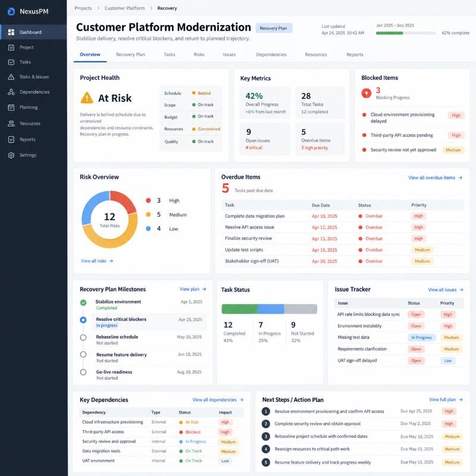Click the Resources people icon in sidebar
This screenshot has width=476, height=476.
click(11, 124)
